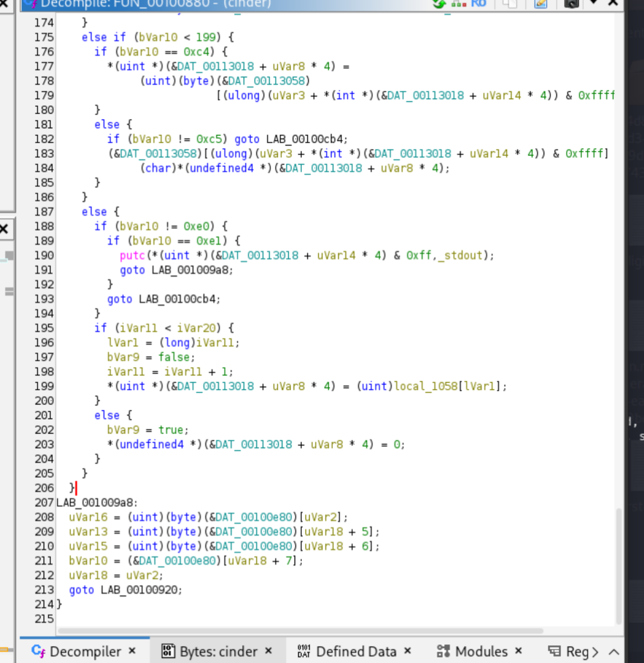This screenshot has height=663, width=644.
Task: Click the copy to clipboard icon
Action: coord(510,4)
